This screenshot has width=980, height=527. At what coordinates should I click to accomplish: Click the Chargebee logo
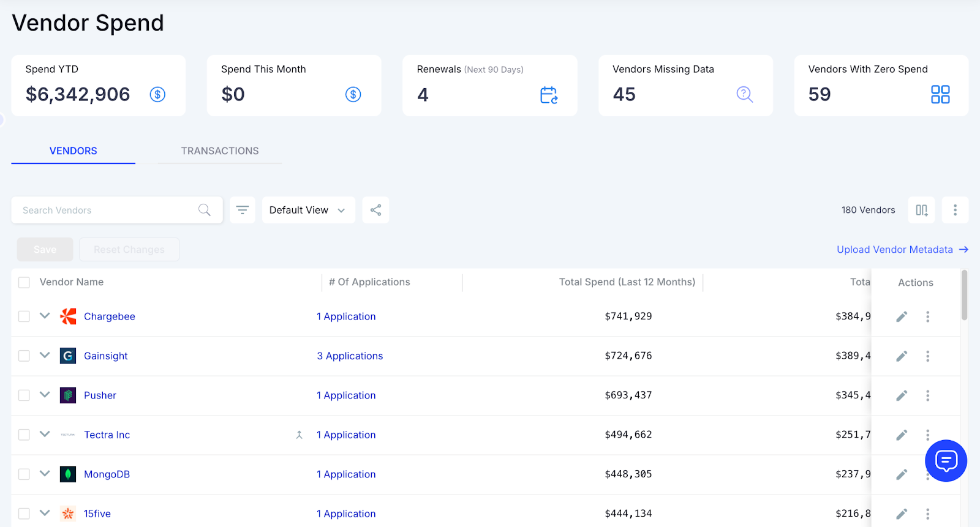point(68,316)
